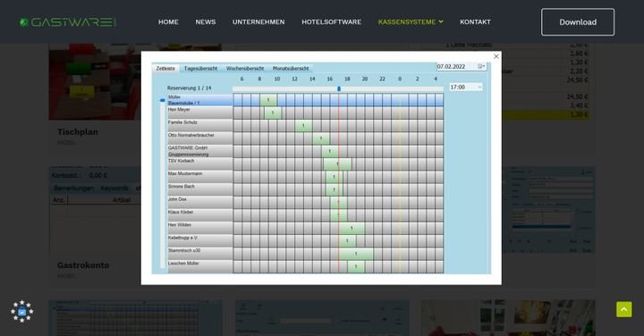644x336 pixels.
Task: Click the green scroll-to-top arrow
Action: point(624,309)
